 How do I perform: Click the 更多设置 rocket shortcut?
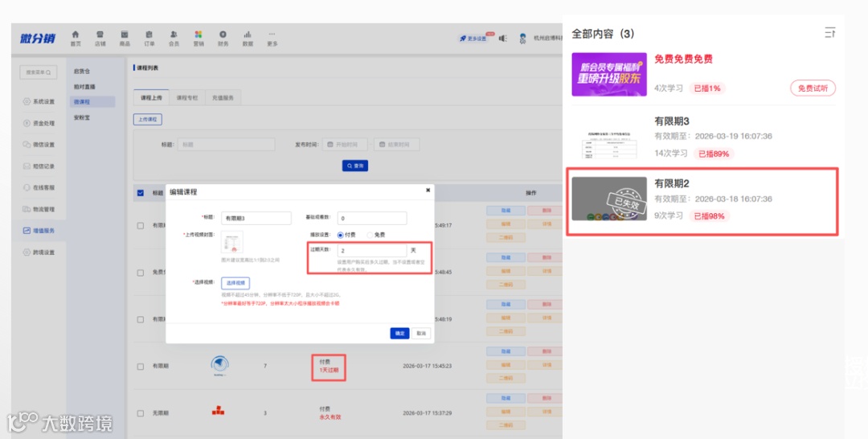point(473,39)
